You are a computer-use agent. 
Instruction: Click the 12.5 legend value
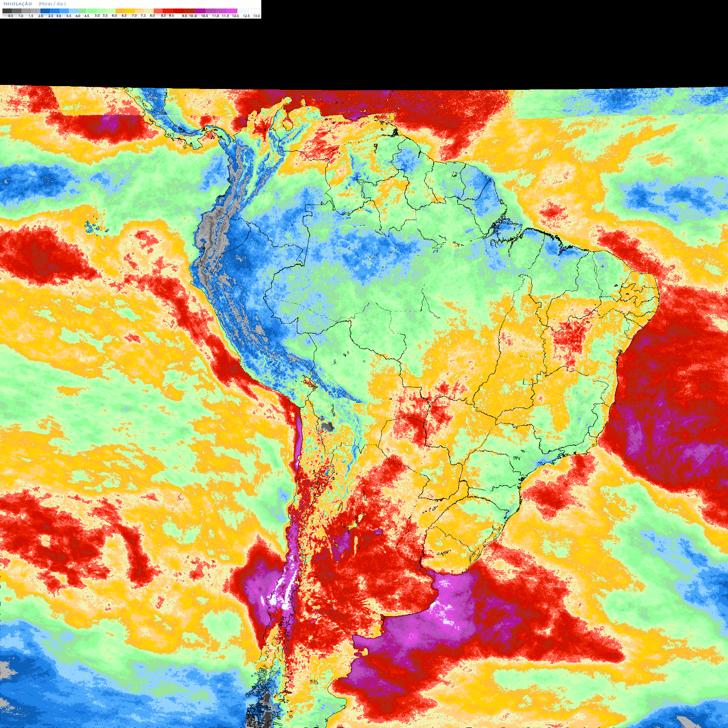coord(246,16)
